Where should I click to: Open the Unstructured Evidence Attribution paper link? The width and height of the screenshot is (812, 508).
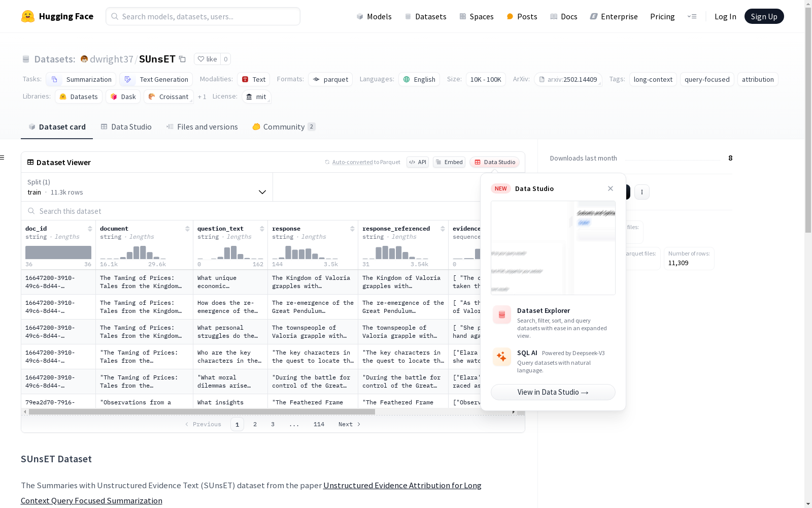[x=251, y=493]
